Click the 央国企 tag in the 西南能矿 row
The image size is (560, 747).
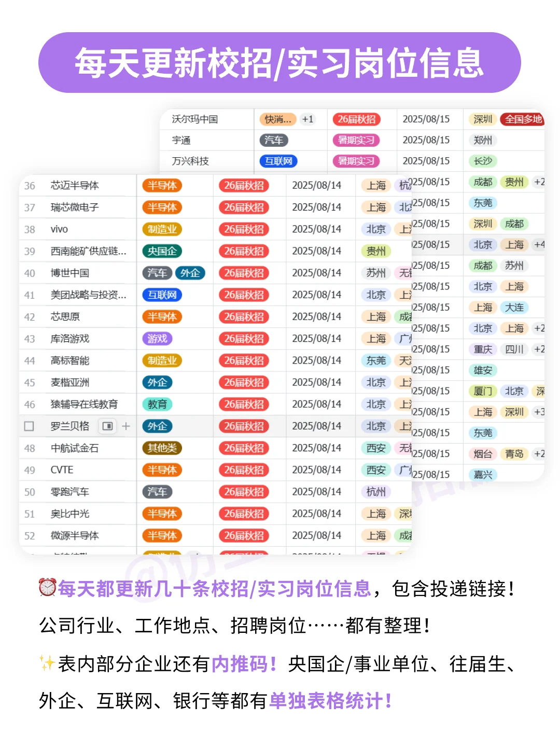pyautogui.click(x=162, y=251)
